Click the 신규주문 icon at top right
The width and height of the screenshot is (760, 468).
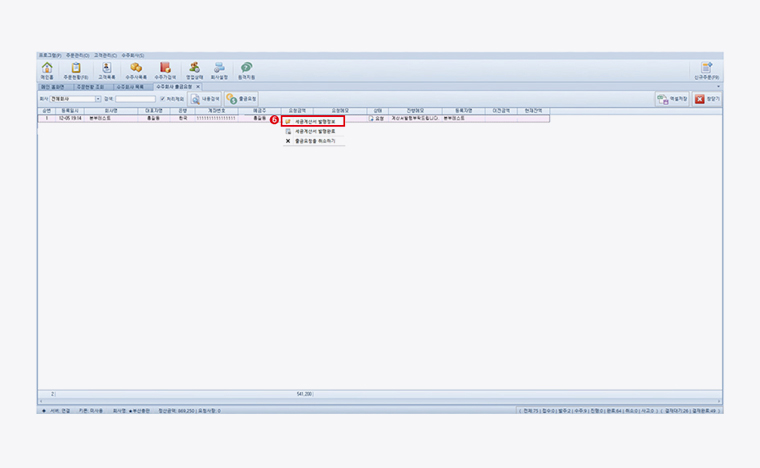point(706,69)
